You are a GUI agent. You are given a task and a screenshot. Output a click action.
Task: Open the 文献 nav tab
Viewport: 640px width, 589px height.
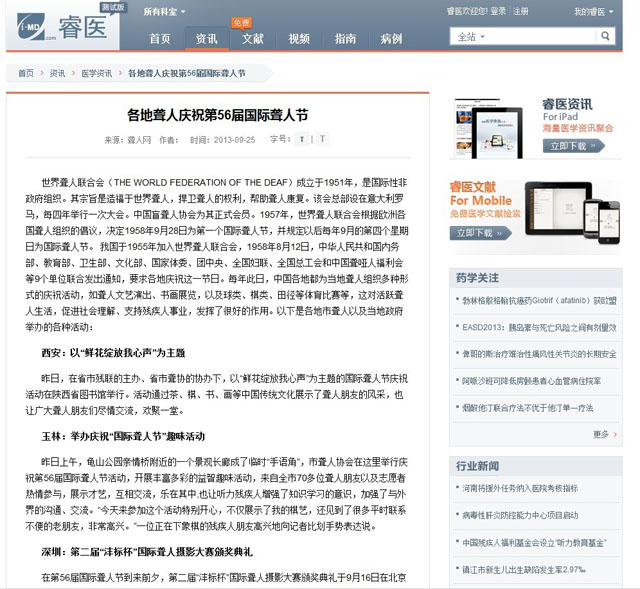tap(253, 39)
